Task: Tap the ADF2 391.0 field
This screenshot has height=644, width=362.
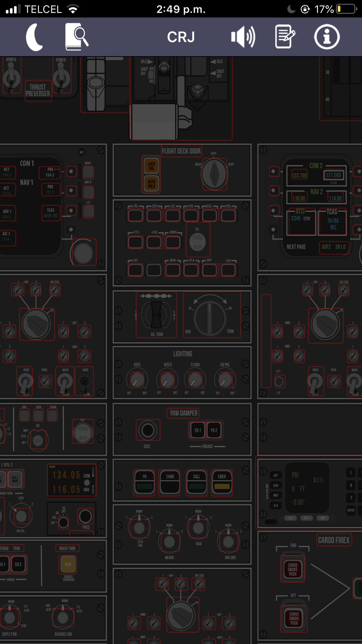Action: (334, 247)
